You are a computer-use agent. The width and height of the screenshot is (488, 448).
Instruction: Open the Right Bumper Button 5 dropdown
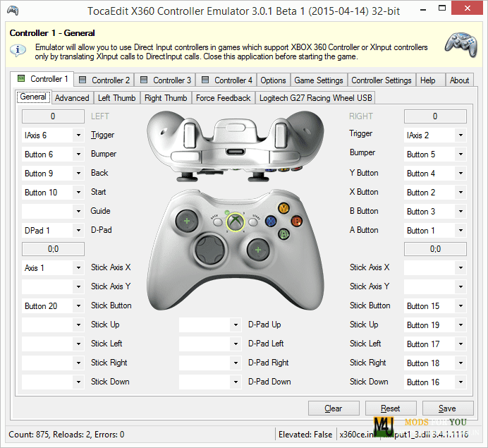click(x=460, y=154)
